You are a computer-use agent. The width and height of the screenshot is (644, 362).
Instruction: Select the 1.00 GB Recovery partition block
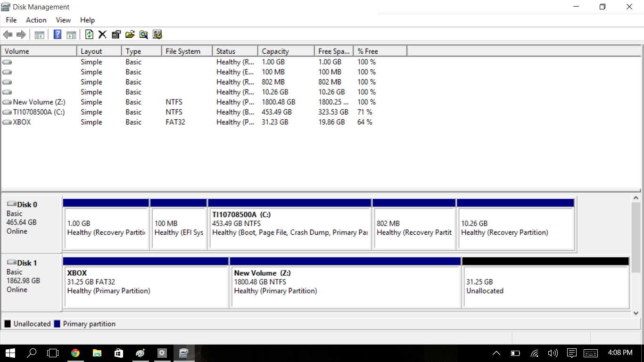coord(106,224)
